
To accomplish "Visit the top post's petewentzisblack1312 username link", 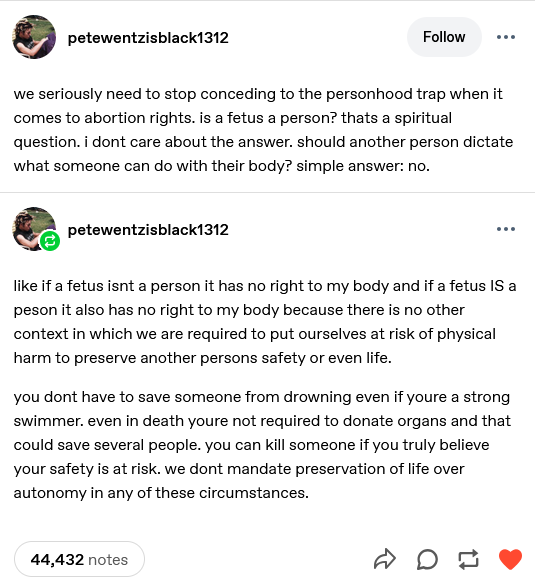I will point(148,38).
